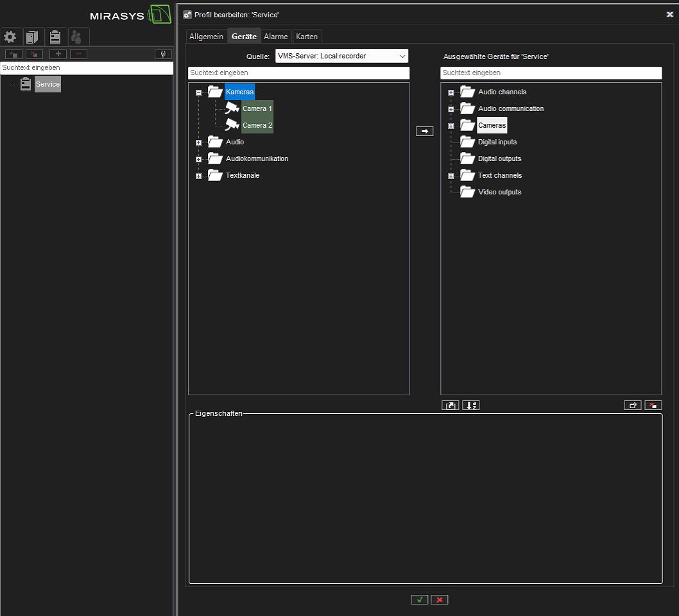Viewport: 679px width, 616px height.
Task: Click the plus button in profile toolbar
Action: [x=58, y=55]
